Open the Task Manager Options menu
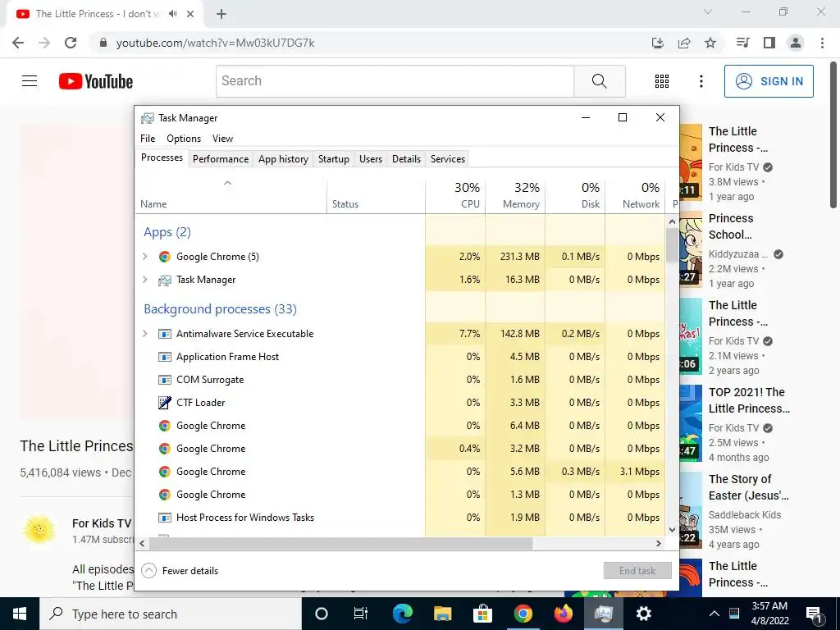The image size is (840, 630). [x=184, y=138]
